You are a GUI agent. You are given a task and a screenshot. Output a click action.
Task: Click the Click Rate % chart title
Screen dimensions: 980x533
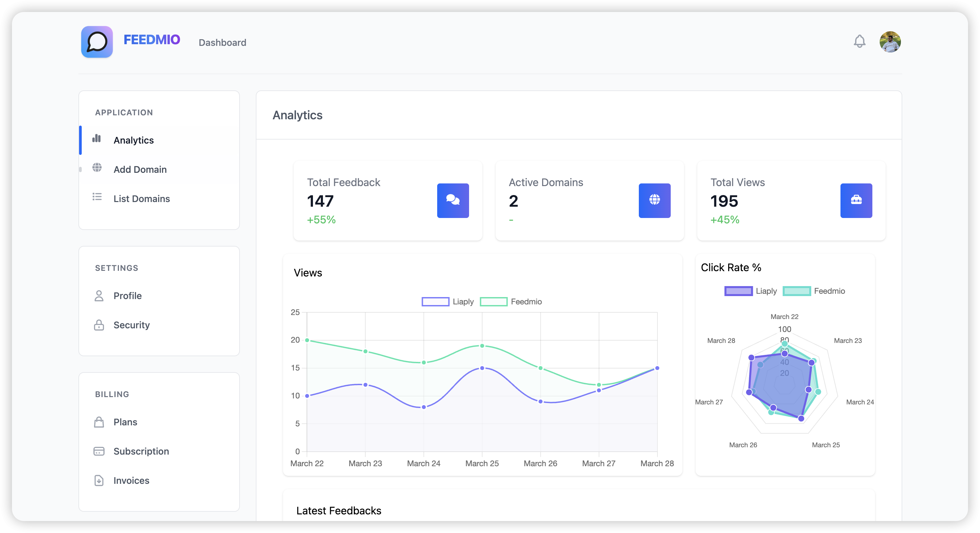coord(731,267)
